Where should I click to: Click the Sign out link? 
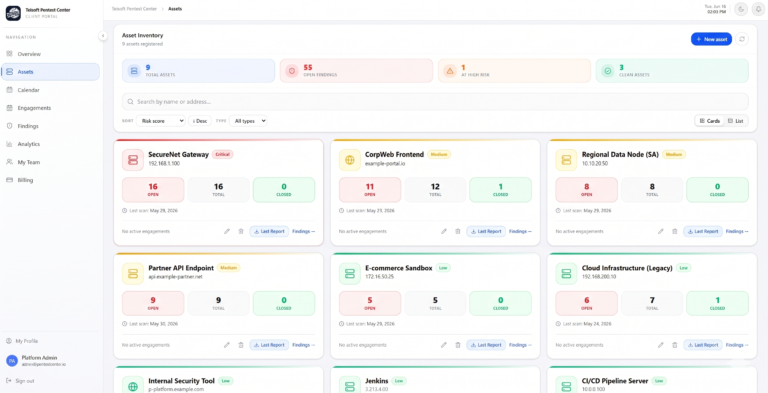(21, 381)
